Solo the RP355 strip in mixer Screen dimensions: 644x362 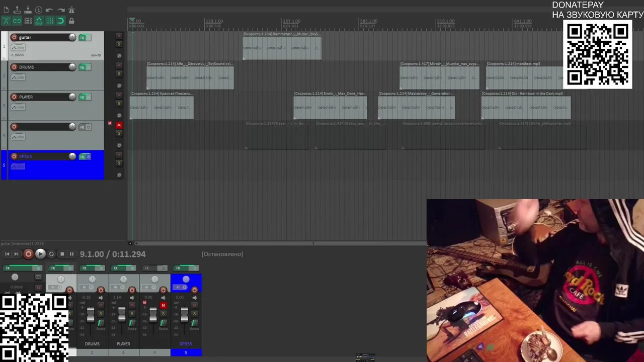point(194,314)
